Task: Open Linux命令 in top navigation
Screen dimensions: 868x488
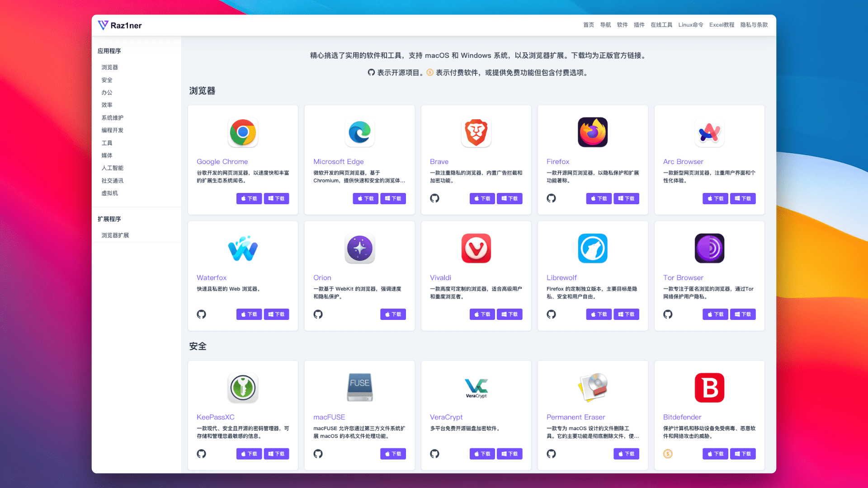Action: pos(691,25)
